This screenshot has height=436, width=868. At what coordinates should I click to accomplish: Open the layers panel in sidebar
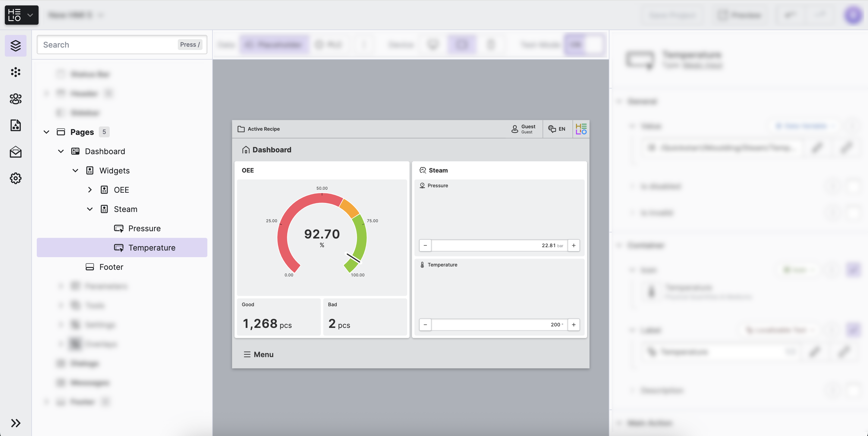coord(15,45)
